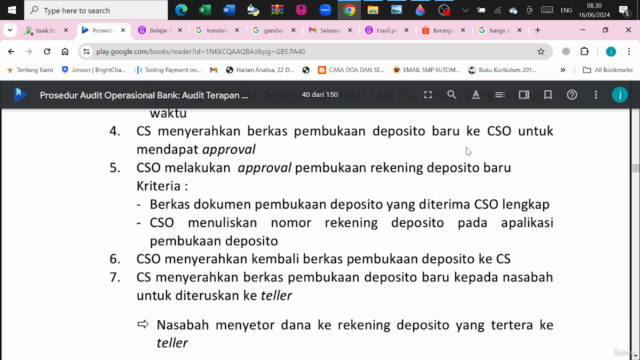Screen dimensions: 640x360
Task: Open the help icon in reader
Action: click(x=572, y=95)
